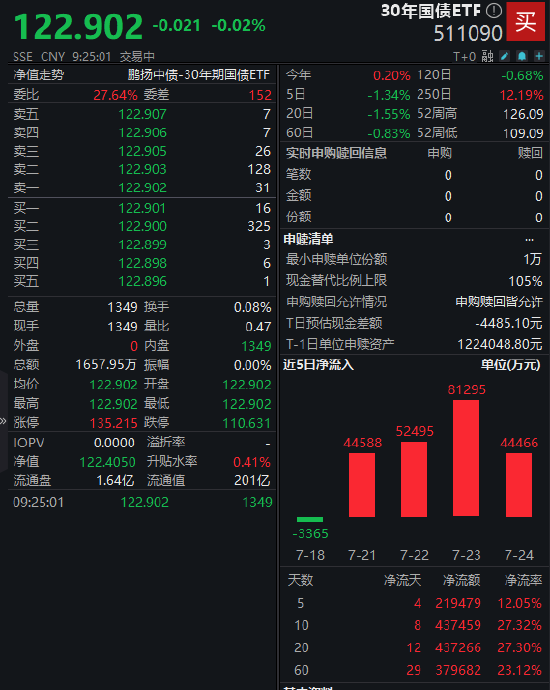Click the 现金替代比例上限 value 105%
The width and height of the screenshot is (550, 690).
525,281
